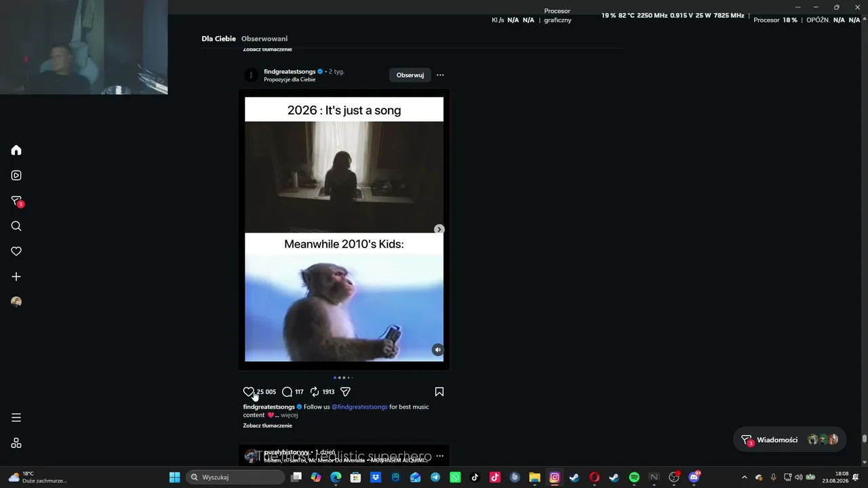
Task: Create a new post with plus icon
Action: coord(16,277)
